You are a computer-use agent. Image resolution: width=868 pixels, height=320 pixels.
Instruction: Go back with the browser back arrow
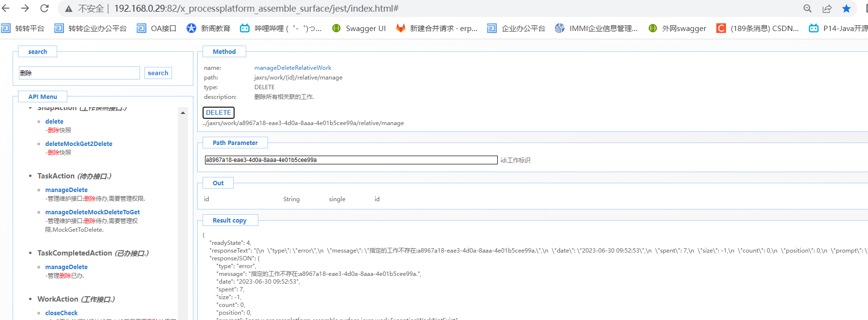tap(6, 8)
